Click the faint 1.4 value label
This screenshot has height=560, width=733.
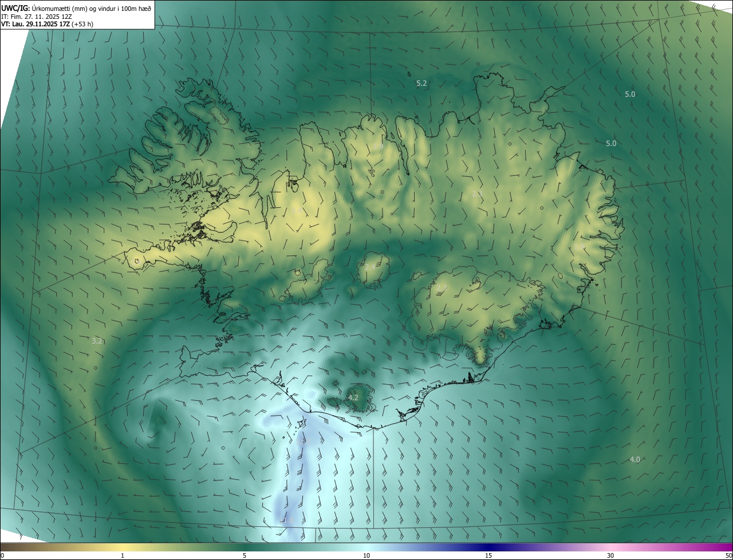tap(297, 210)
